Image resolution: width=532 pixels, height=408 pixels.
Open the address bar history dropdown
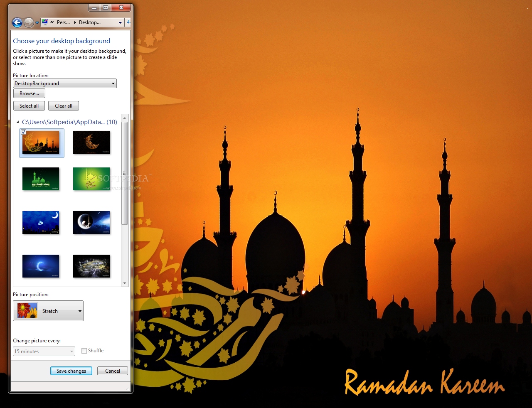[121, 23]
